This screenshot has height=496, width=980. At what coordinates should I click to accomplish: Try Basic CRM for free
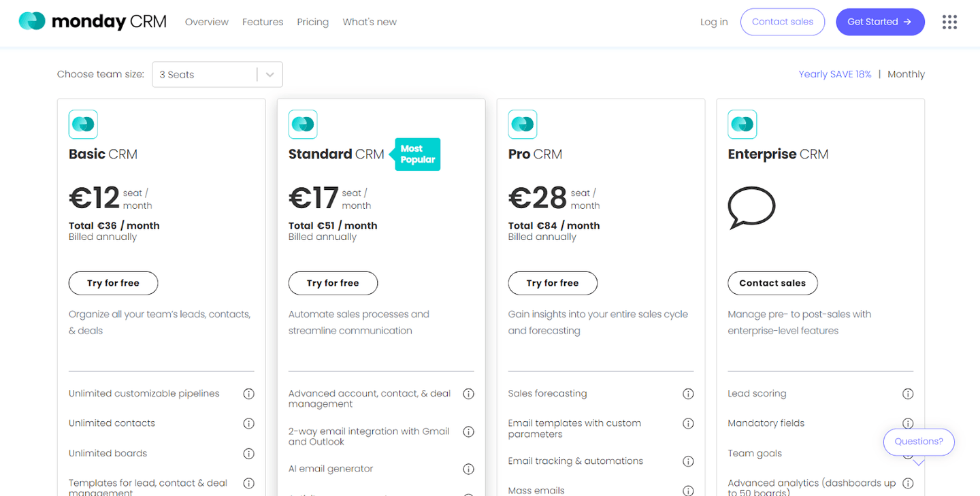point(113,283)
